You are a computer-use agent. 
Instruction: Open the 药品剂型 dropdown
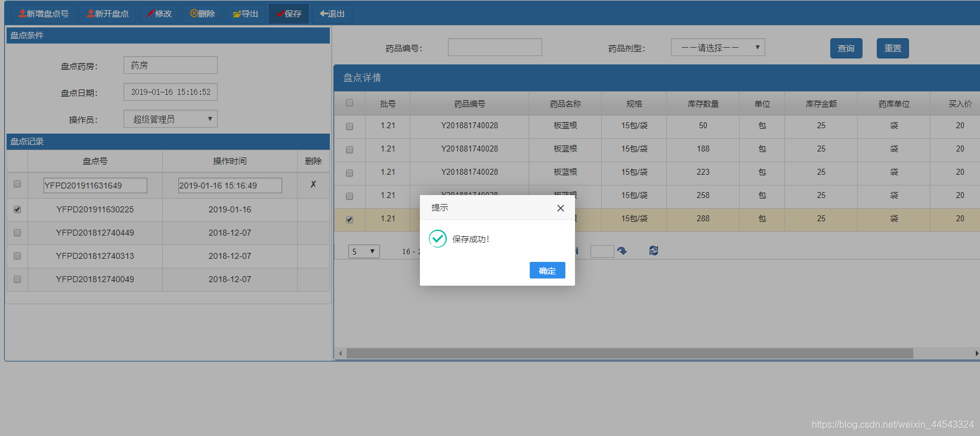[x=718, y=48]
